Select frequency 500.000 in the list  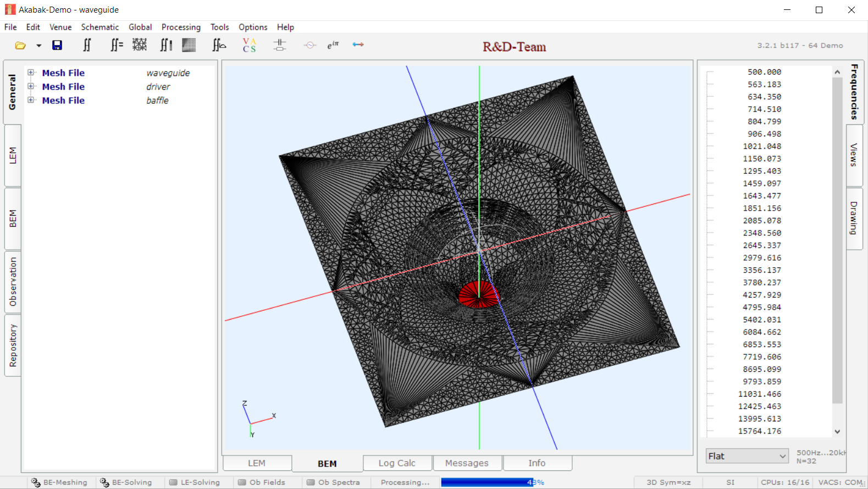[x=764, y=72]
